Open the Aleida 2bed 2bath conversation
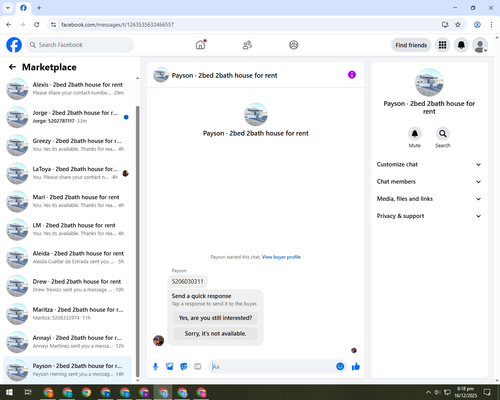Screen dimensions: 500x400 point(67,257)
